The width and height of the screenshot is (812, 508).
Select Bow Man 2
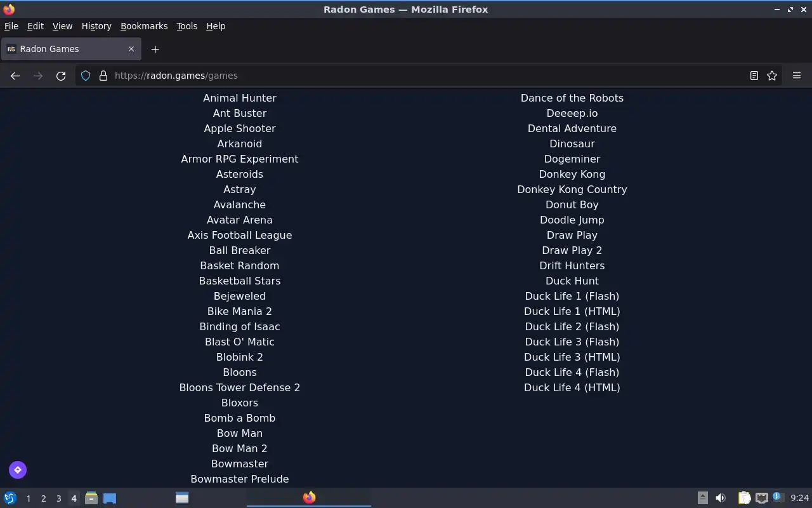click(240, 448)
